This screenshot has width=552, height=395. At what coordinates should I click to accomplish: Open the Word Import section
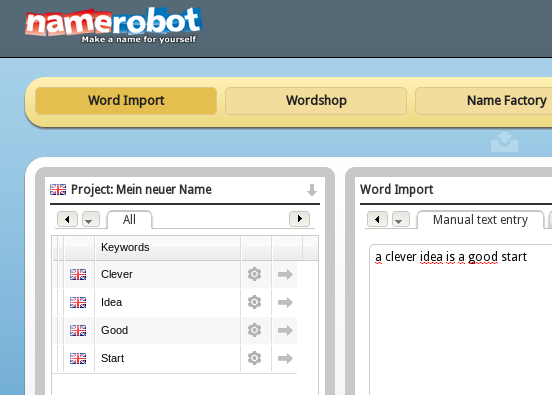126,101
